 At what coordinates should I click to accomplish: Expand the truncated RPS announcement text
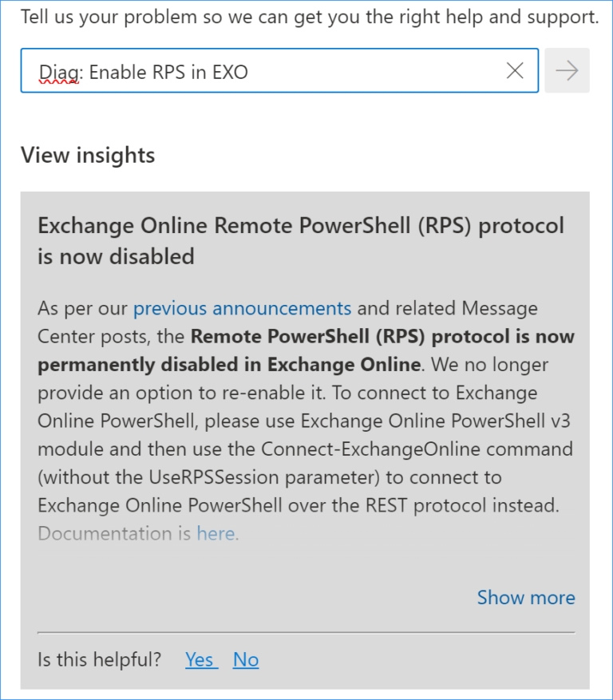pyautogui.click(x=526, y=597)
